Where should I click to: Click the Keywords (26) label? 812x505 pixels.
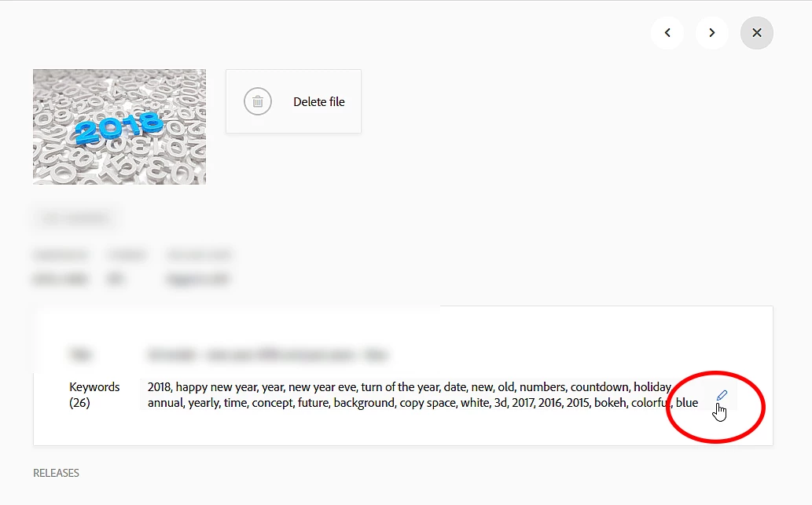[x=94, y=395]
